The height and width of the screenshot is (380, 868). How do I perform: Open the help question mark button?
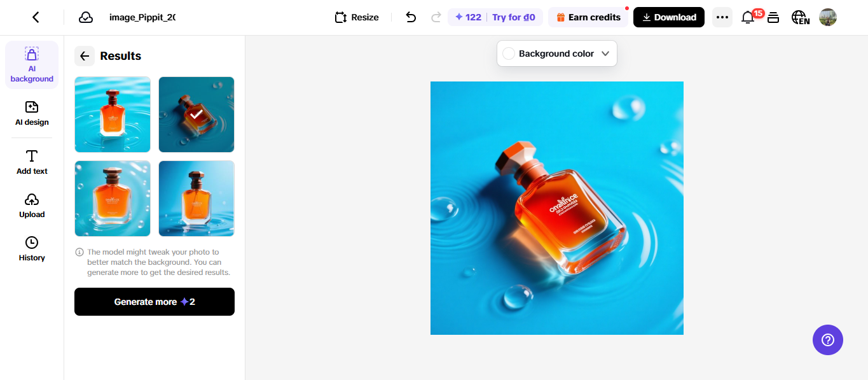click(827, 340)
